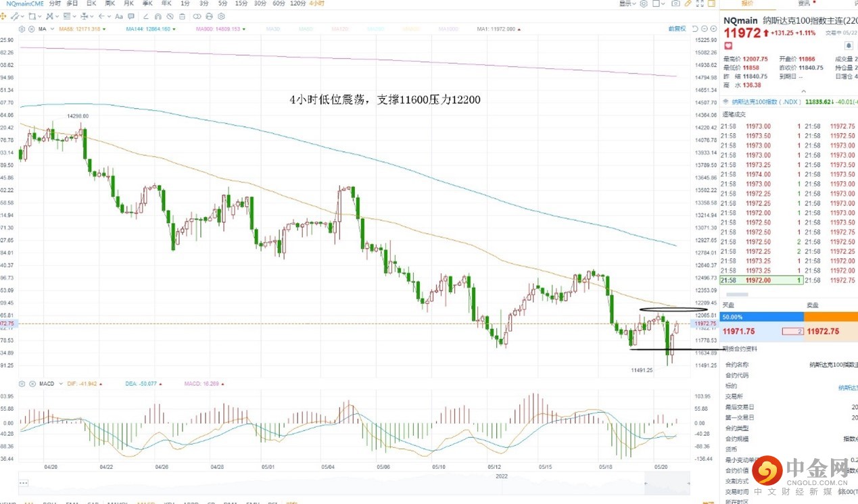The image size is (858, 504).
Task: Click the 50.00% buy ratio bar
Action: pyautogui.click(x=761, y=316)
